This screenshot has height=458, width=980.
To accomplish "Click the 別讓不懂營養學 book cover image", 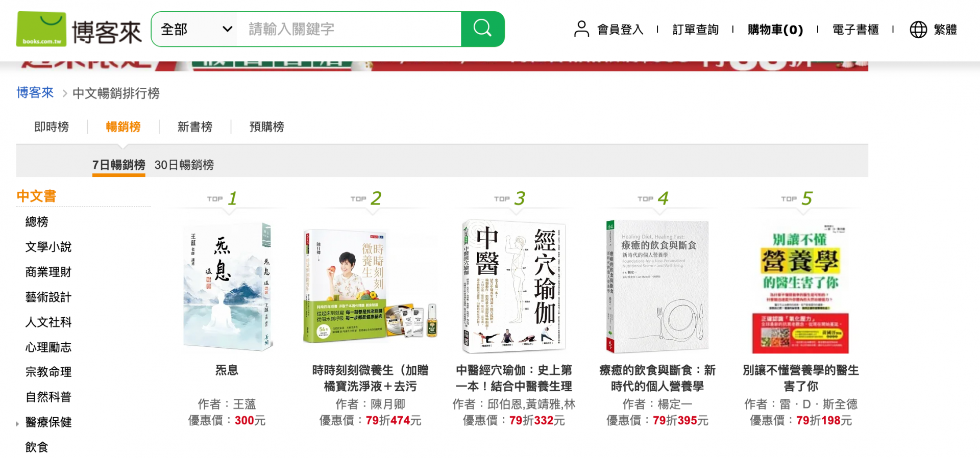I will pos(800,288).
